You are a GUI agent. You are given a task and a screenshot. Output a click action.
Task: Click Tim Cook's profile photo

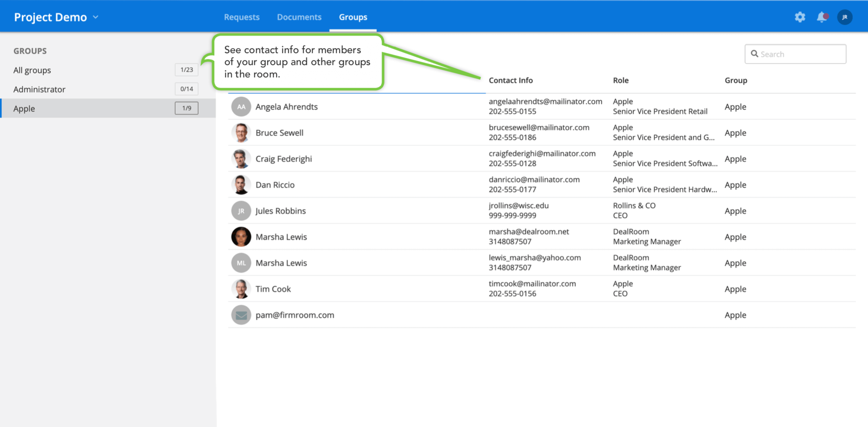pos(241,289)
